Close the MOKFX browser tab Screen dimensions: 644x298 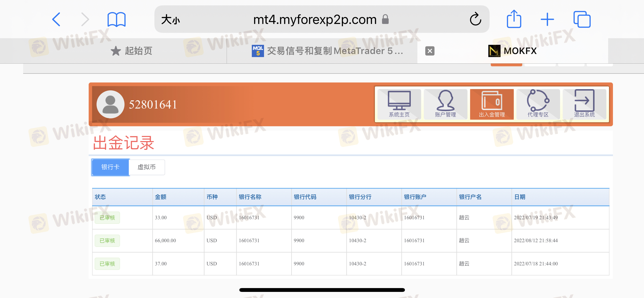430,51
